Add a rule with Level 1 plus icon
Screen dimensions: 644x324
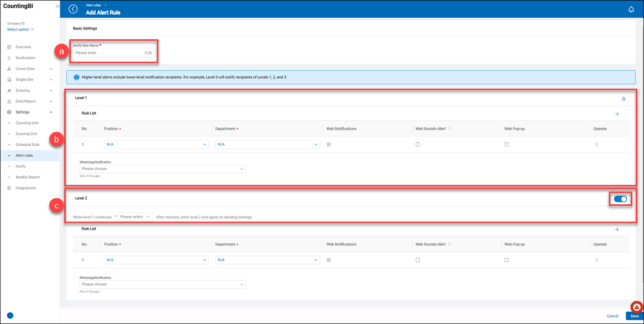coord(617,114)
